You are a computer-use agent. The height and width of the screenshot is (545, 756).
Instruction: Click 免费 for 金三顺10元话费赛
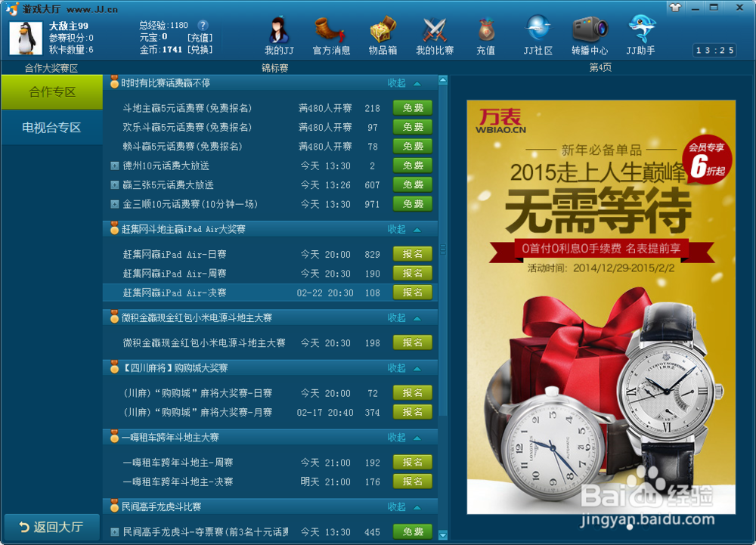[x=413, y=204]
